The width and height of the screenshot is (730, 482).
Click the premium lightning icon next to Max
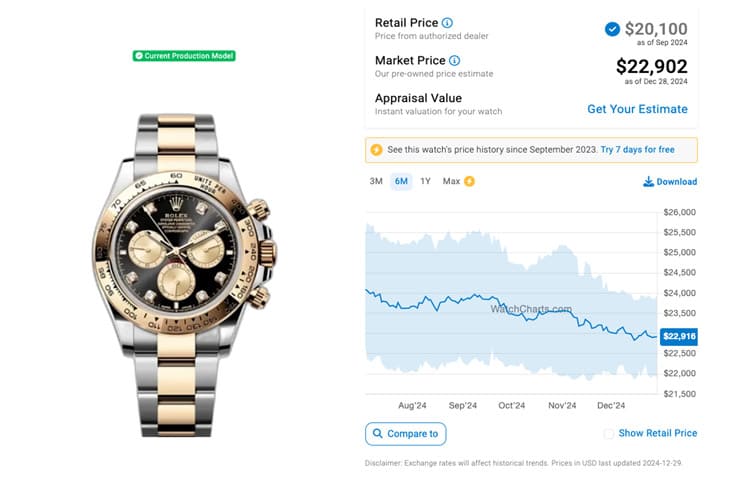(470, 182)
